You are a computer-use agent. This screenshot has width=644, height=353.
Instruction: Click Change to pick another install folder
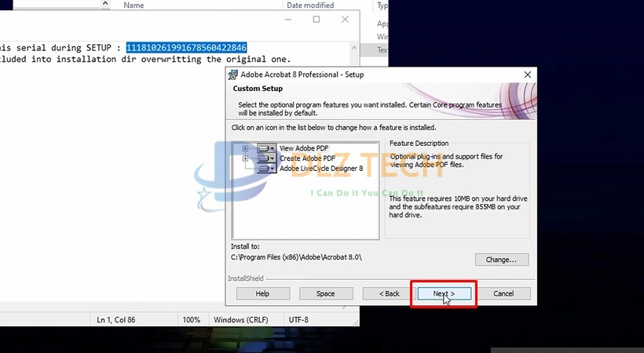point(501,260)
